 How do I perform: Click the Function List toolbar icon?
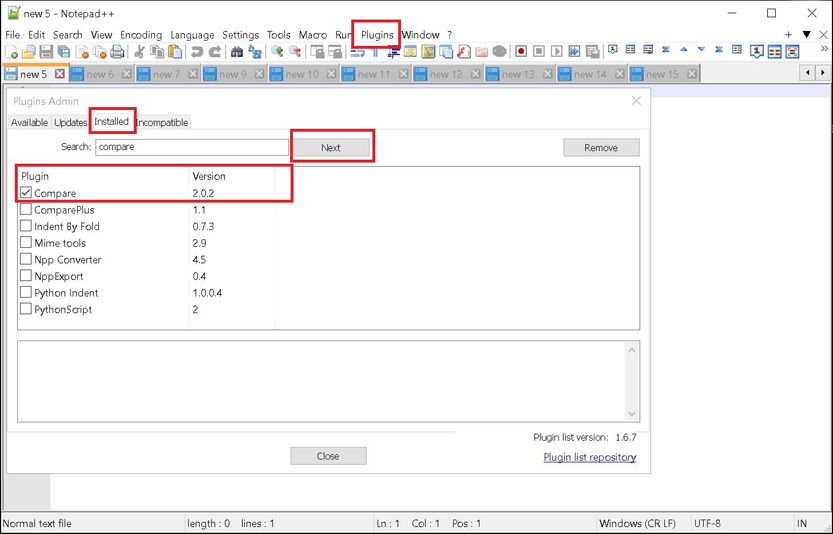tap(464, 52)
